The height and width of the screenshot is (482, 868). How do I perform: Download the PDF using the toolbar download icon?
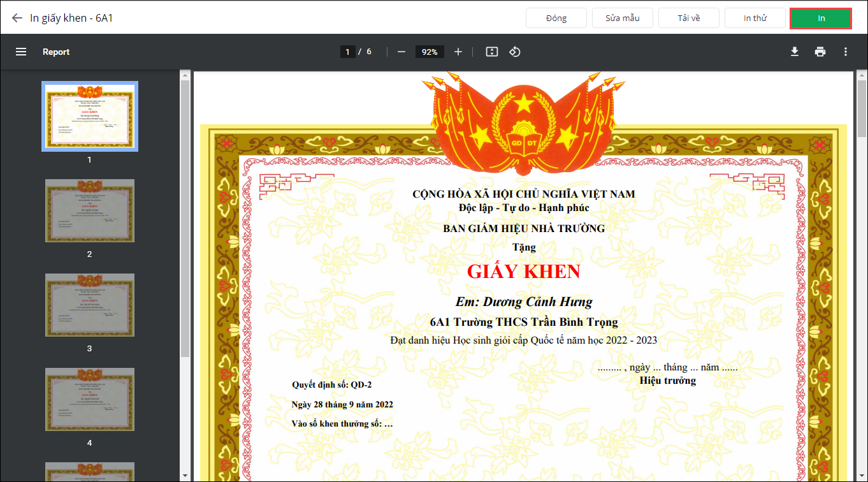point(795,52)
